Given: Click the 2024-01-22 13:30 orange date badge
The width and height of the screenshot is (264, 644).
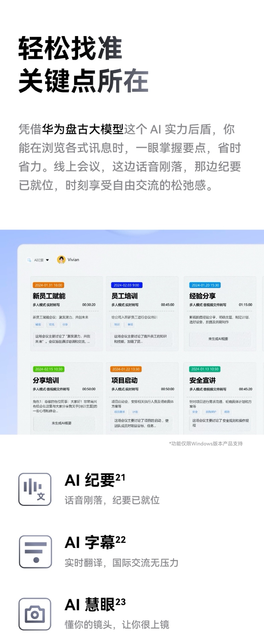Looking at the screenshot, I should click(126, 369).
